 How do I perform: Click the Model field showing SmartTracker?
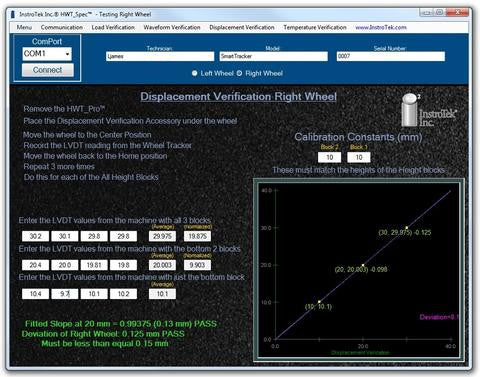tap(274, 56)
